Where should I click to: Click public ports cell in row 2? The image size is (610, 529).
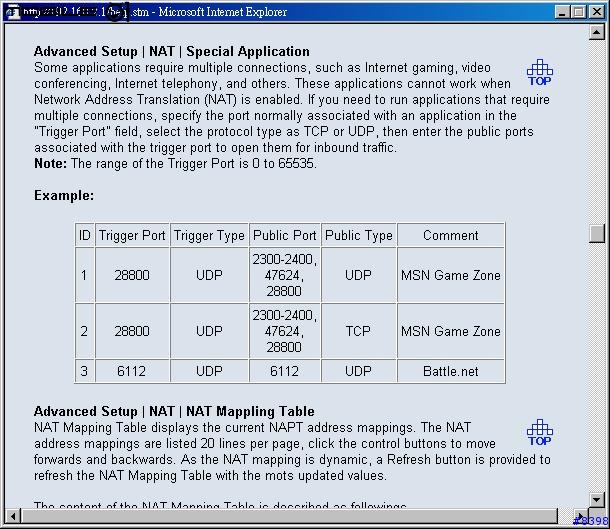[285, 331]
